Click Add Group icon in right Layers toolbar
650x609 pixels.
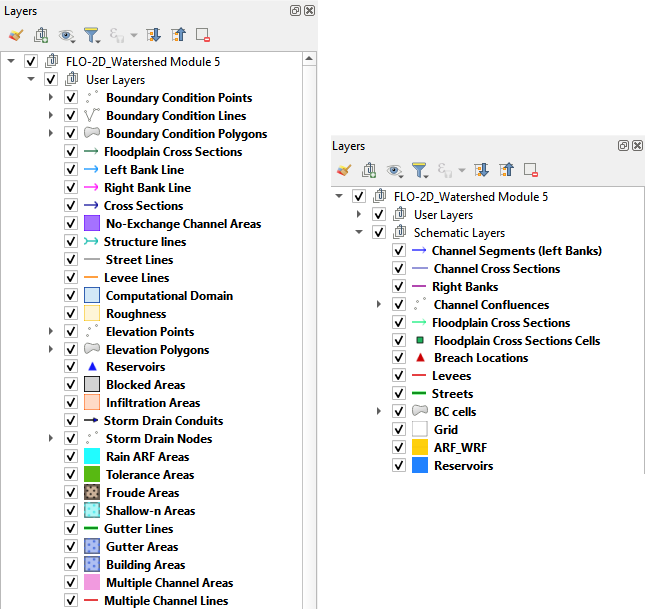pos(369,170)
